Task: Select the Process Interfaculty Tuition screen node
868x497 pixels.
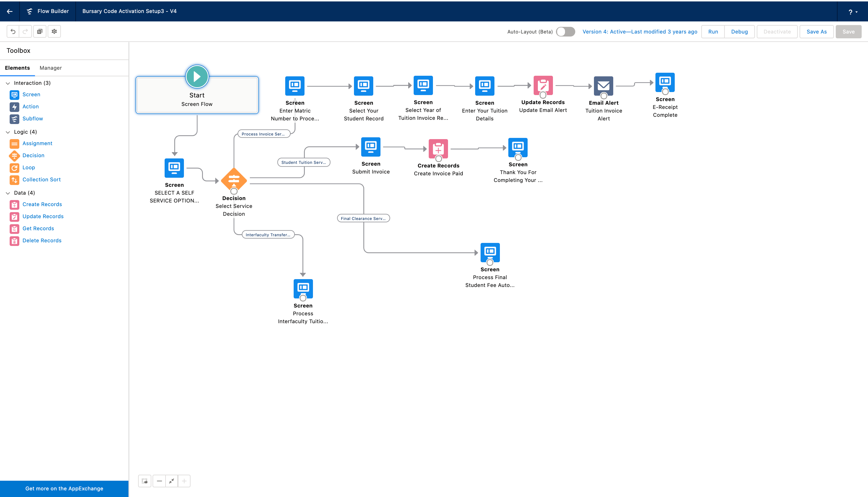Action: [x=303, y=289]
